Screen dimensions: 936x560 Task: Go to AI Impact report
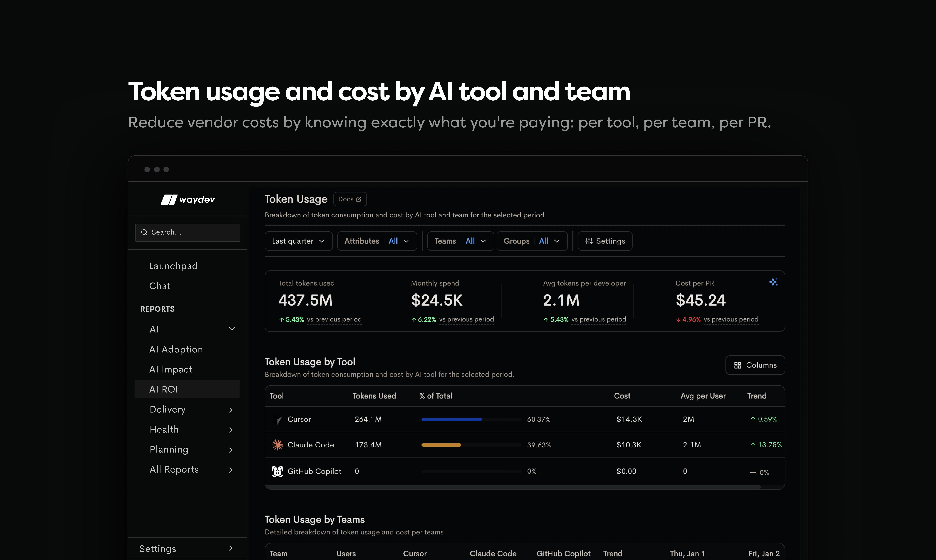[x=171, y=369]
